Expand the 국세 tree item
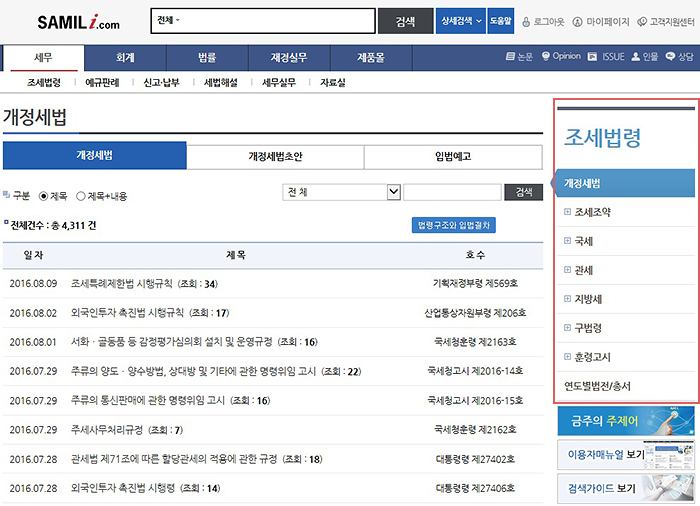This screenshot has width=700, height=506. tap(567, 241)
